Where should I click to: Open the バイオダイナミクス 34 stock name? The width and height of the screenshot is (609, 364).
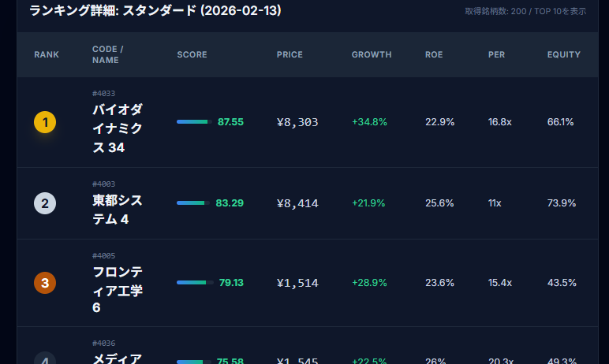117,128
